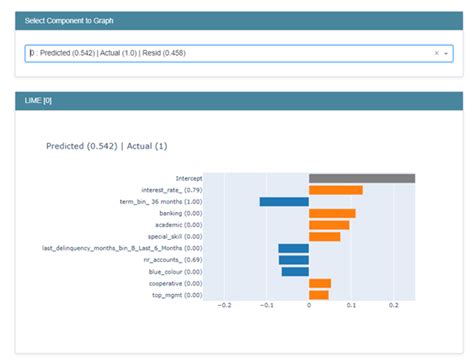Click the chart title Predicted (0.542) | Actual (1)

point(107,146)
